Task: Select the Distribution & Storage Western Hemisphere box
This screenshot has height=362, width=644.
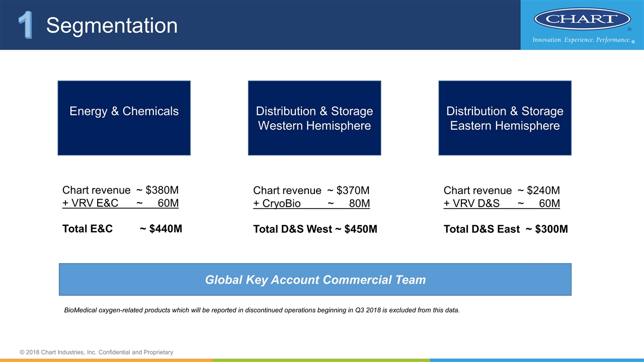Action: click(x=314, y=118)
